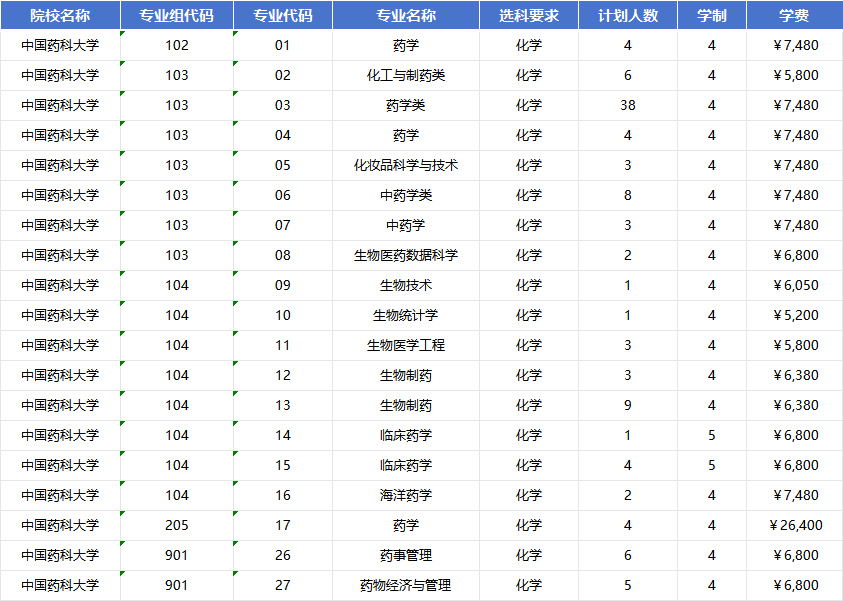The width and height of the screenshot is (843, 601).
Task: Select the 生物制药 cell in row 12
Action: pos(406,375)
